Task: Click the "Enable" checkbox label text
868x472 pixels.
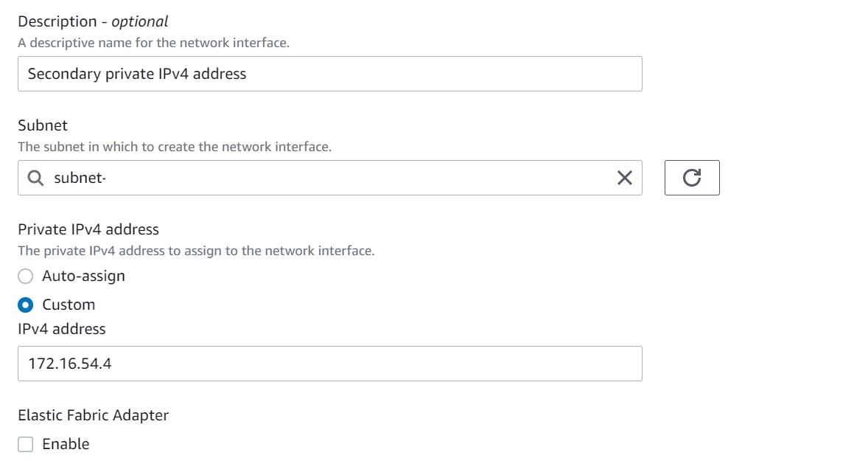Action: click(x=66, y=444)
